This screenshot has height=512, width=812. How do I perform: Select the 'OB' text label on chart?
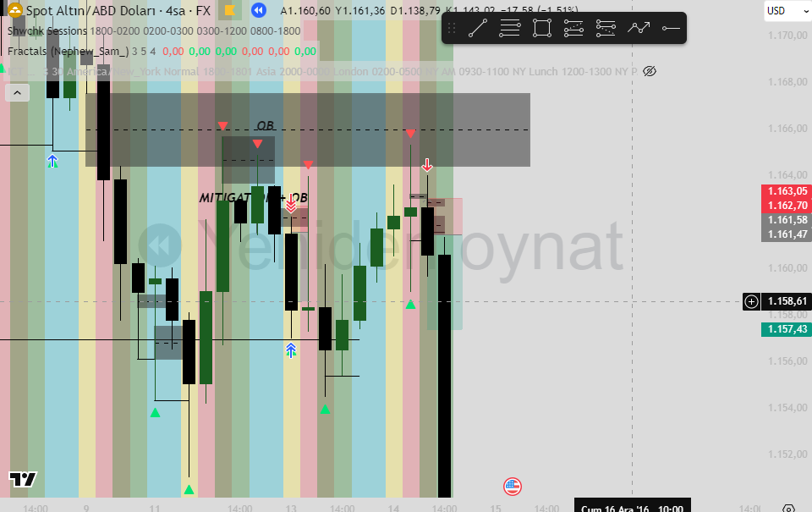(x=265, y=125)
